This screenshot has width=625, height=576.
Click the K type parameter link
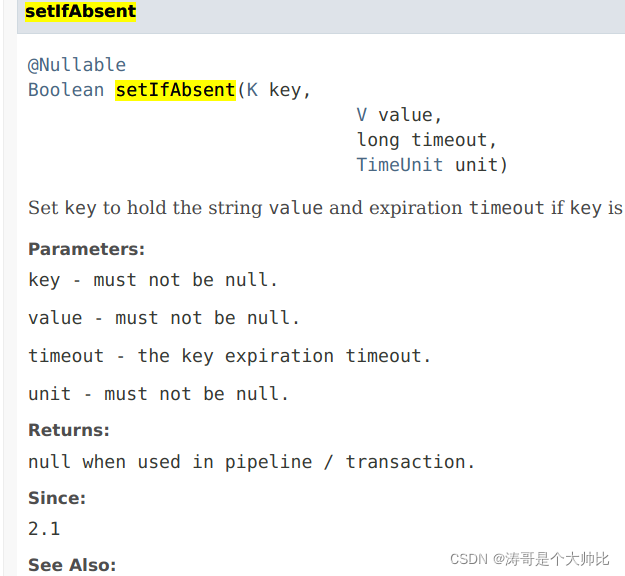coord(252,90)
